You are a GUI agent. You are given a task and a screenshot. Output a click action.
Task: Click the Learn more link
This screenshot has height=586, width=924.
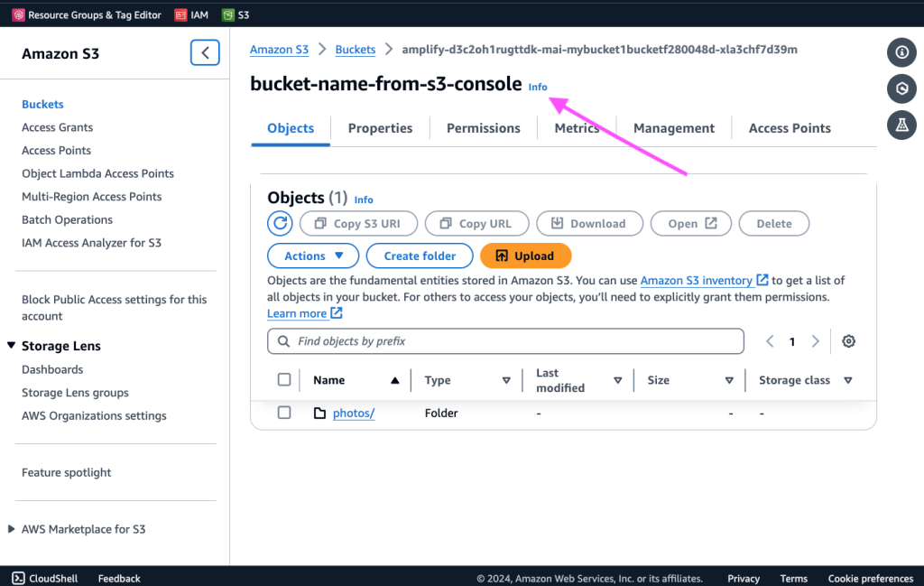[x=297, y=313]
